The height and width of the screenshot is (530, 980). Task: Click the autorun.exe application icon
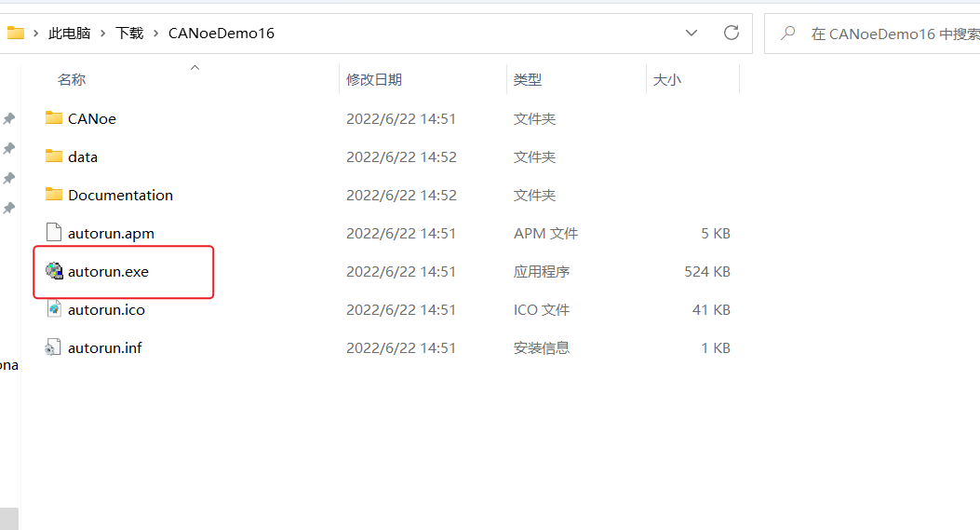[54, 271]
